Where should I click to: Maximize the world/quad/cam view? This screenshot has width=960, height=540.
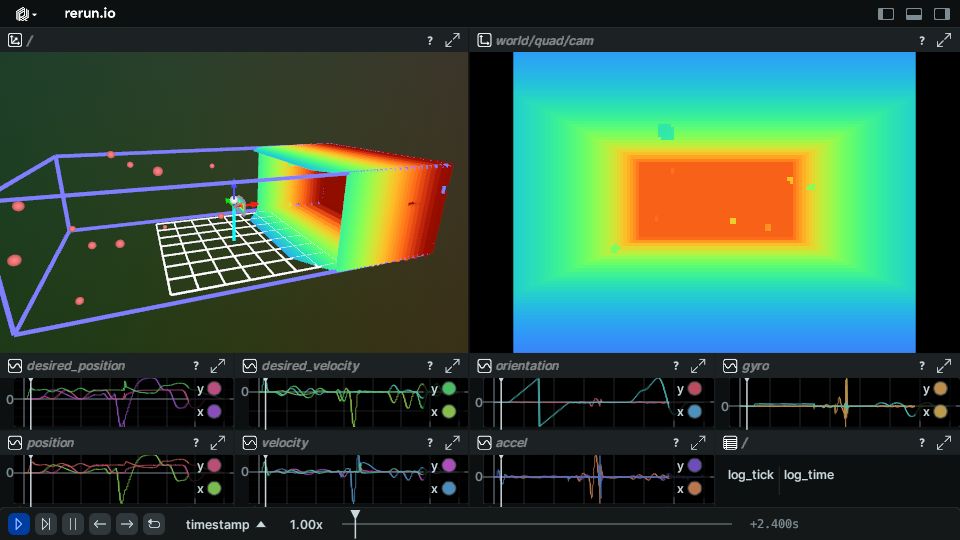(x=944, y=40)
